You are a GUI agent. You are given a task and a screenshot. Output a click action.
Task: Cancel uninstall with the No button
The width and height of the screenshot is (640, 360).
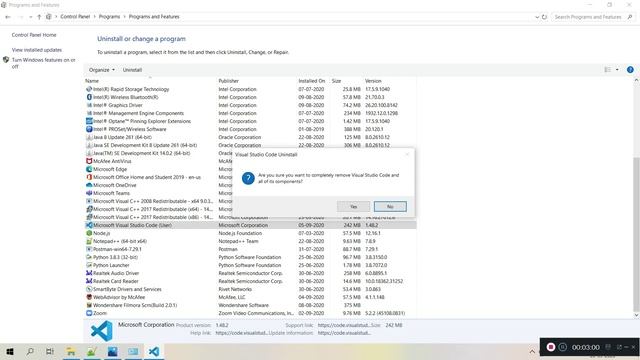(x=390, y=207)
